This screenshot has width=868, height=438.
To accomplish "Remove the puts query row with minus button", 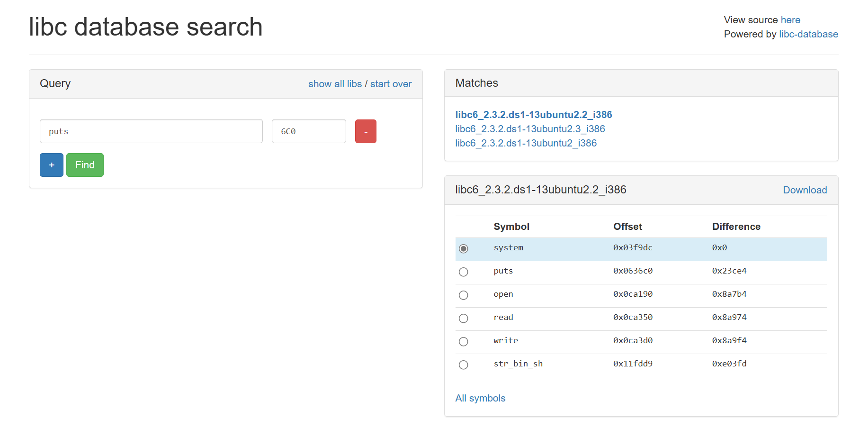I will point(366,131).
